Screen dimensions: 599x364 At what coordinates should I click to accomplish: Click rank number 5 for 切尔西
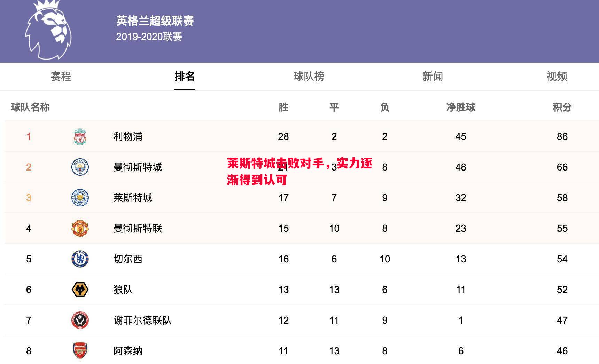29,259
